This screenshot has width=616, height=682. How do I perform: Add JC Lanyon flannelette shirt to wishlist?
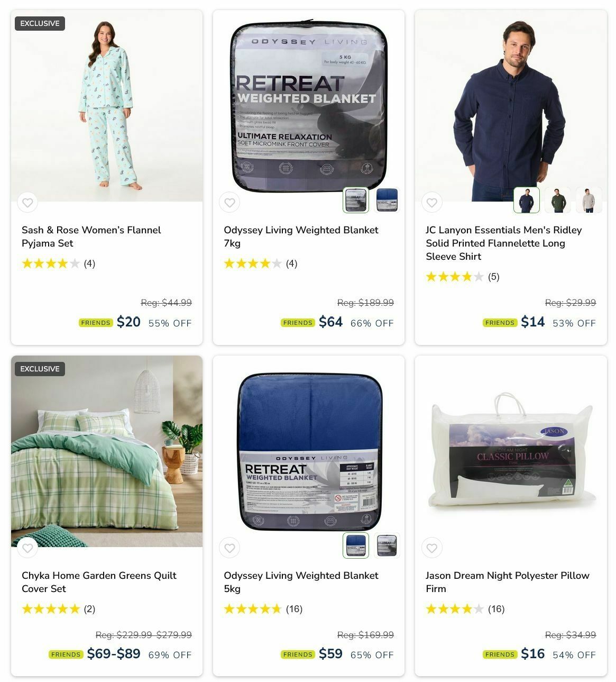tap(431, 202)
